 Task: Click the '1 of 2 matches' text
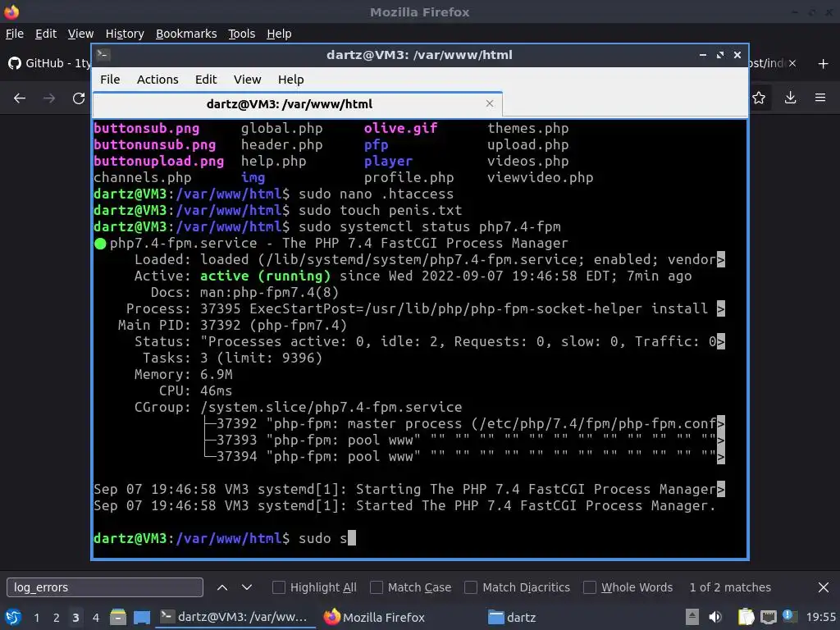[730, 587]
